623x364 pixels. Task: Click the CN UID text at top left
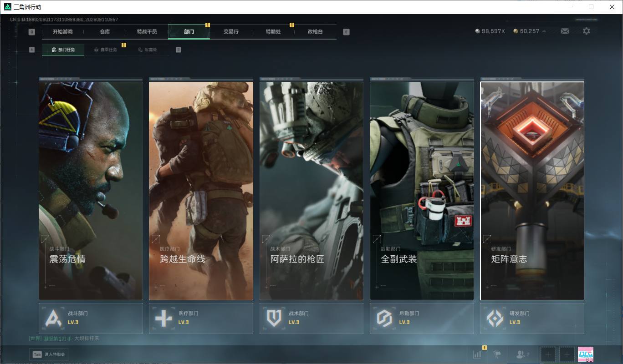pyautogui.click(x=64, y=20)
